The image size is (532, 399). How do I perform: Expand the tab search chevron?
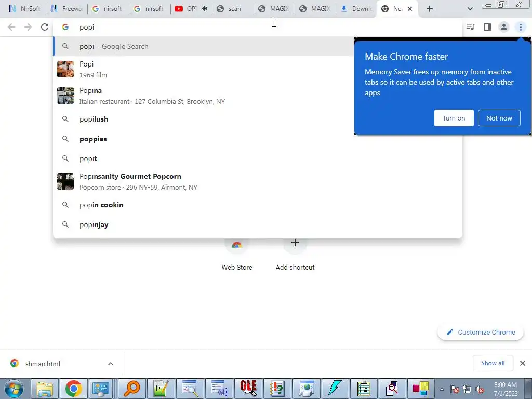(470, 9)
